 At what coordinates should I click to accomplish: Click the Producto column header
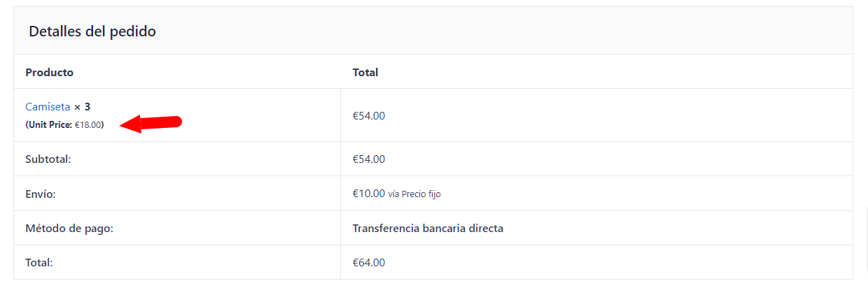pyautogui.click(x=49, y=72)
